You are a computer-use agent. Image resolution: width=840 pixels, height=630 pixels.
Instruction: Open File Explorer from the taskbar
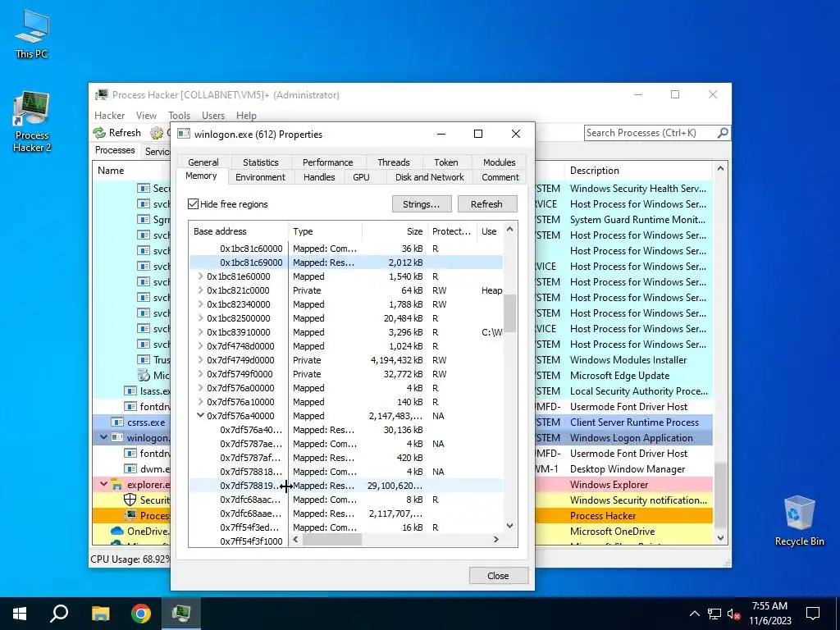(x=100, y=614)
